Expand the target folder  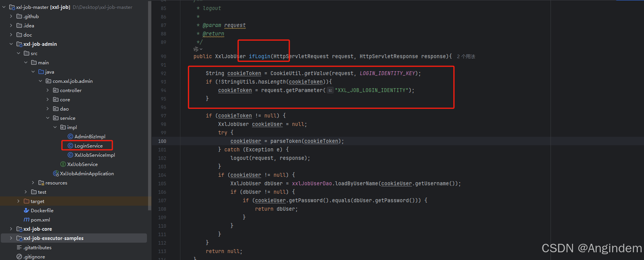click(x=18, y=201)
